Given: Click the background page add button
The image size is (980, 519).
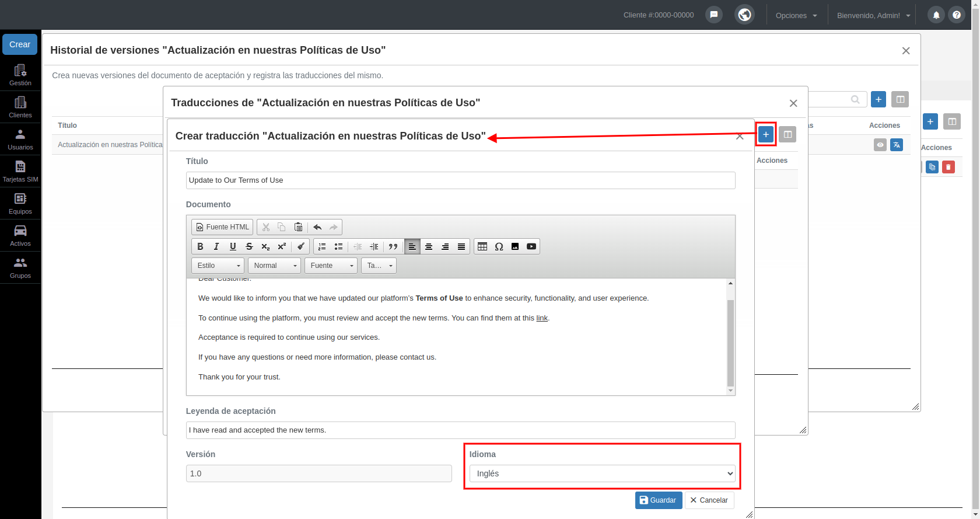Looking at the screenshot, I should (x=930, y=121).
